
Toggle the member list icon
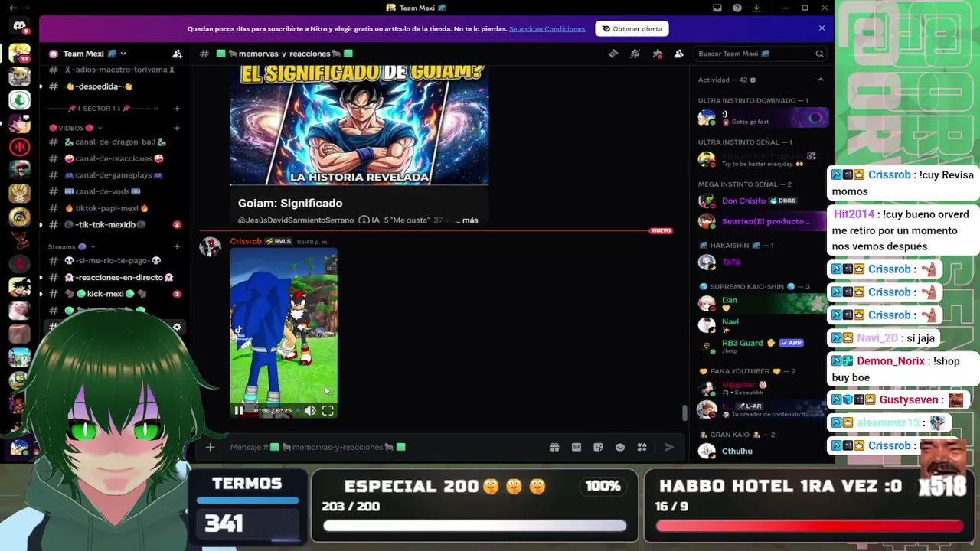678,54
